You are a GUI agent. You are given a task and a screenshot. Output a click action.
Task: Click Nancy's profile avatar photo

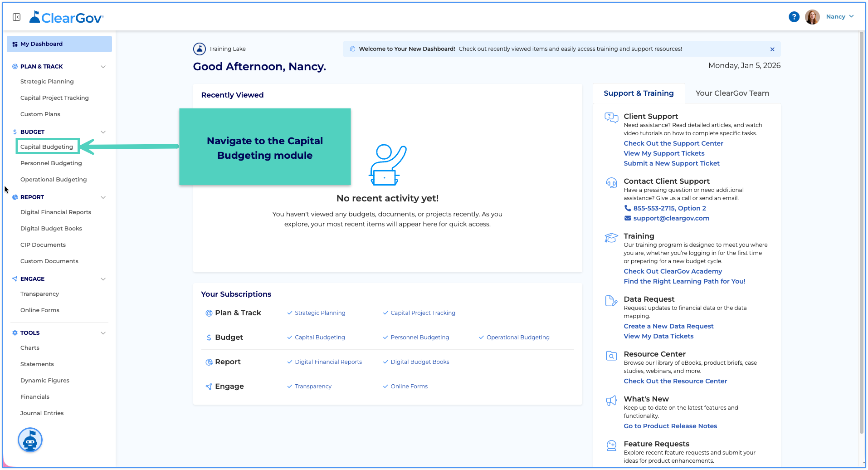[x=812, y=17]
